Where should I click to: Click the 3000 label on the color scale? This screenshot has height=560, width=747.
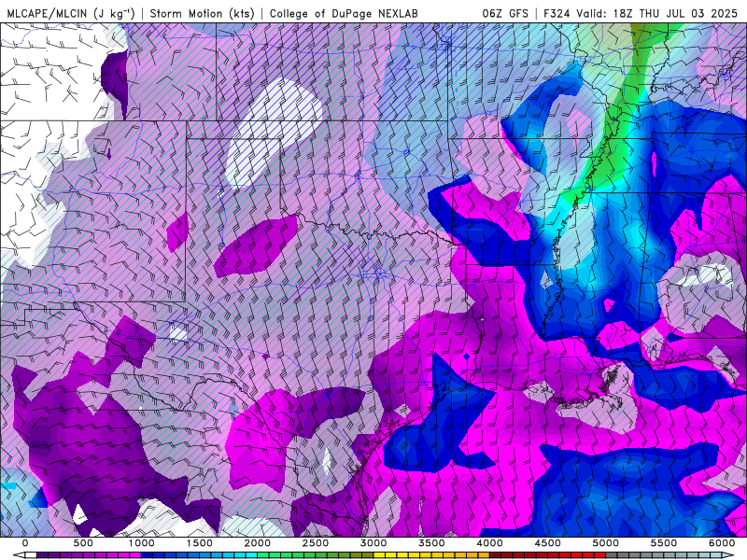[x=374, y=543]
